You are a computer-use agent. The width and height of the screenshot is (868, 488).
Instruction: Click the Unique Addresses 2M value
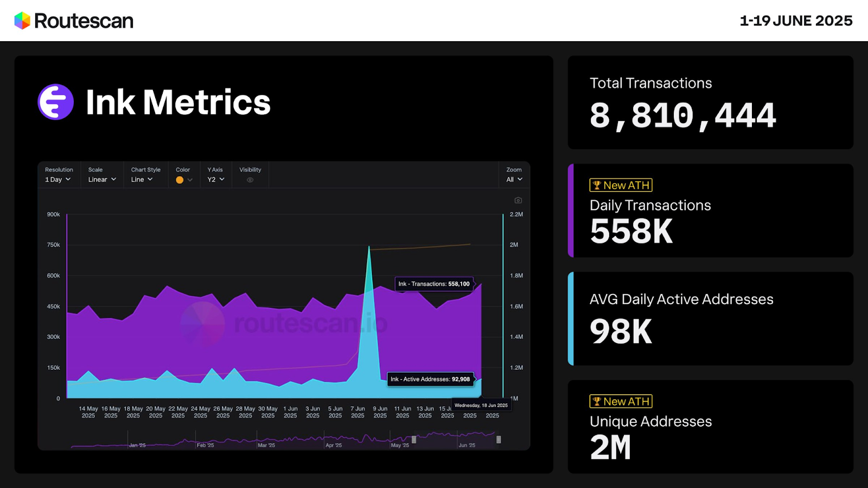click(x=610, y=448)
